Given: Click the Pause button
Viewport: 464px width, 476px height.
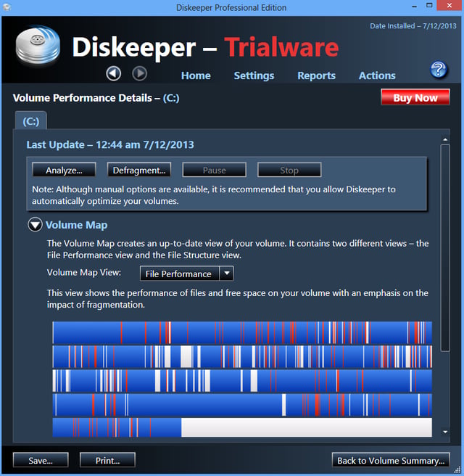Looking at the screenshot, I should point(214,170).
